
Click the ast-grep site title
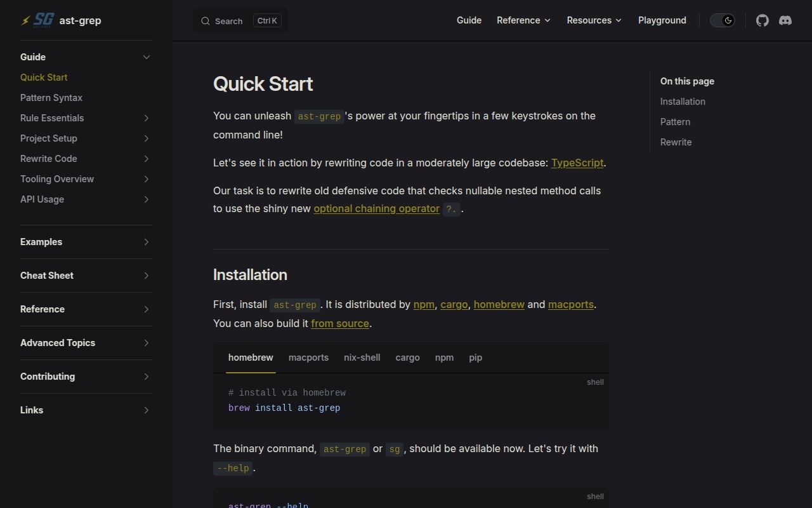[x=80, y=20]
